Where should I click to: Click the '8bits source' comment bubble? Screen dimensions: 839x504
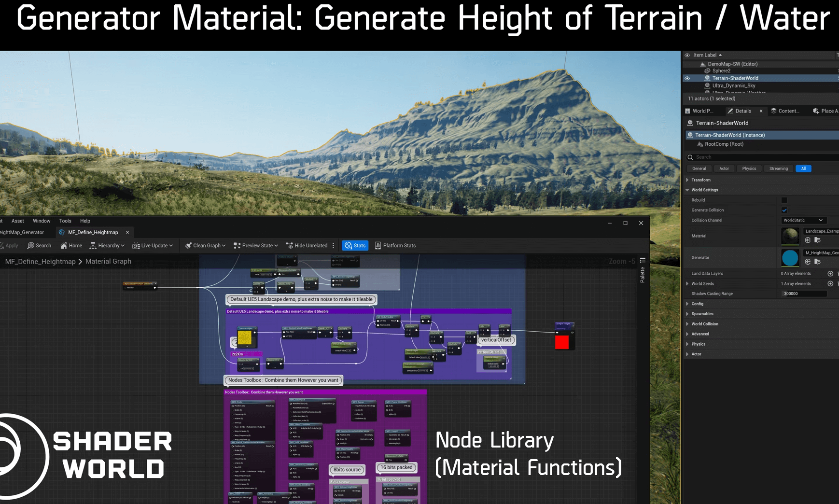347,470
